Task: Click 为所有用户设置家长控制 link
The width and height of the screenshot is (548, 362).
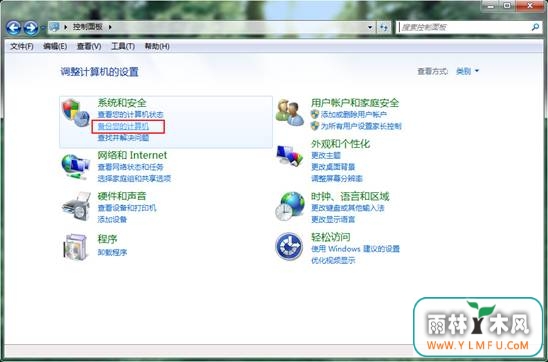Action: point(361,126)
